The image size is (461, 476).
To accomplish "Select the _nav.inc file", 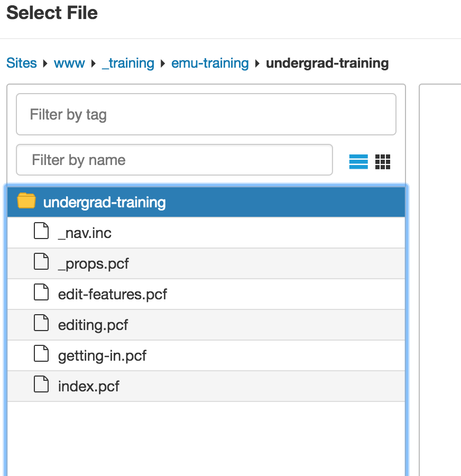I will coord(84,231).
